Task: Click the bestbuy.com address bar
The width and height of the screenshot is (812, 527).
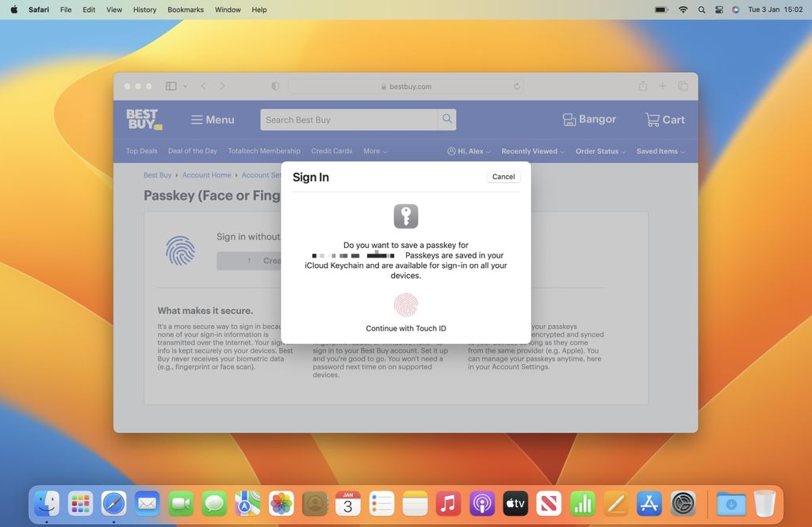Action: (405, 86)
